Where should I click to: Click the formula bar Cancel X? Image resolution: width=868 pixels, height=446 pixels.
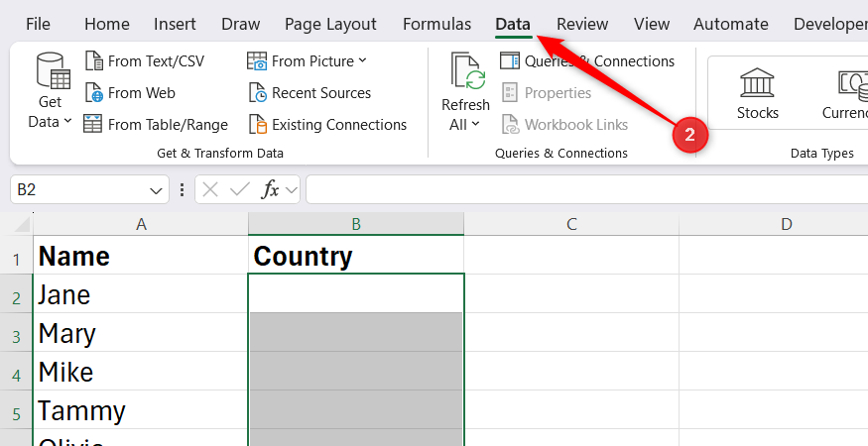(209, 190)
